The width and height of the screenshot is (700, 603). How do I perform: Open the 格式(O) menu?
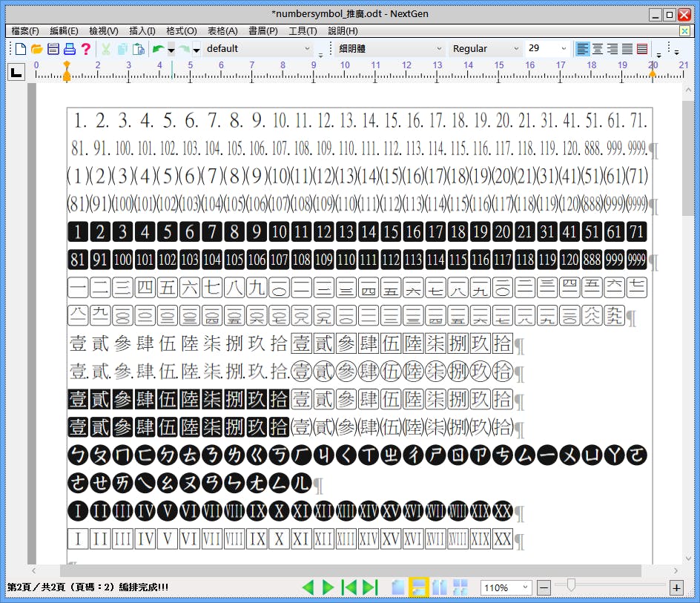tap(182, 31)
